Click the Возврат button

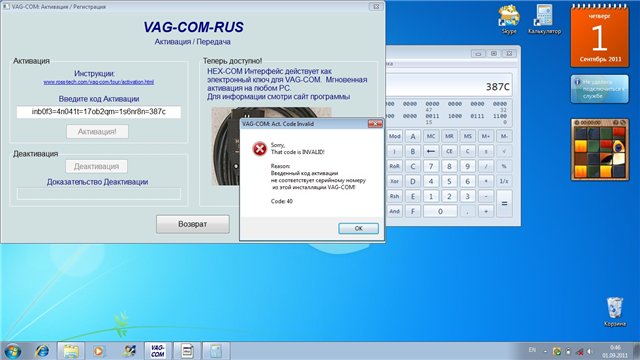point(193,224)
